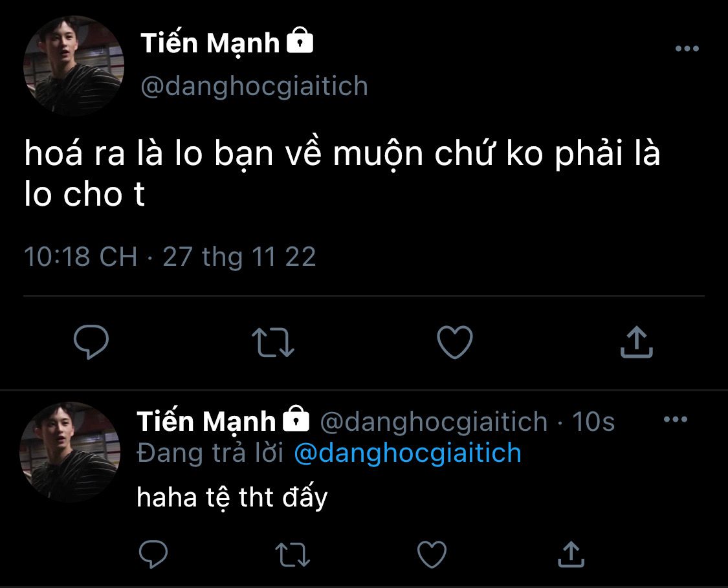Viewport: 728px width, 588px height.
Task: Open Tiến Mạnh display name in main tweet
Action: click(210, 44)
